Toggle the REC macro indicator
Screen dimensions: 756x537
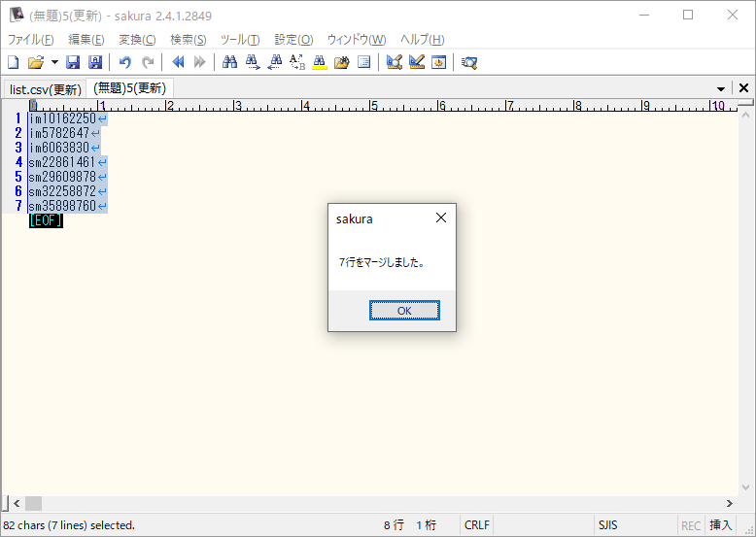691,525
